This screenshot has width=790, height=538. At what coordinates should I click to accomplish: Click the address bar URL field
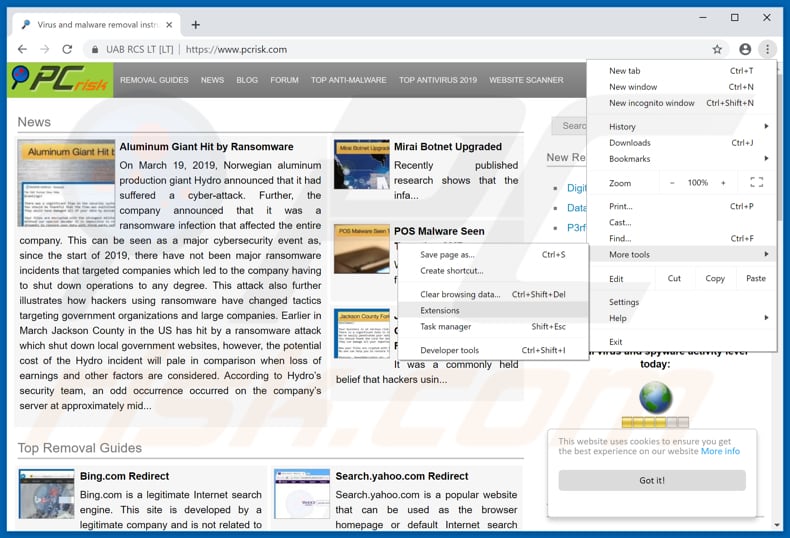[400, 49]
